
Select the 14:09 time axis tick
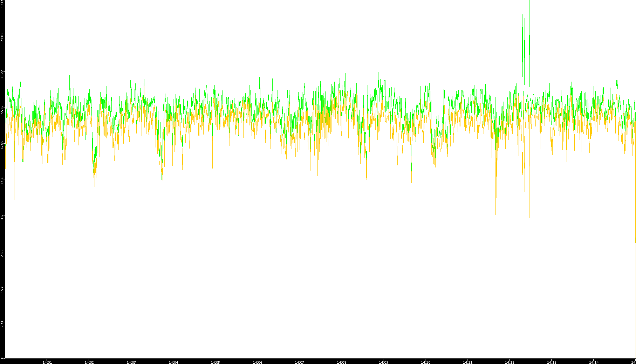[x=383, y=362]
